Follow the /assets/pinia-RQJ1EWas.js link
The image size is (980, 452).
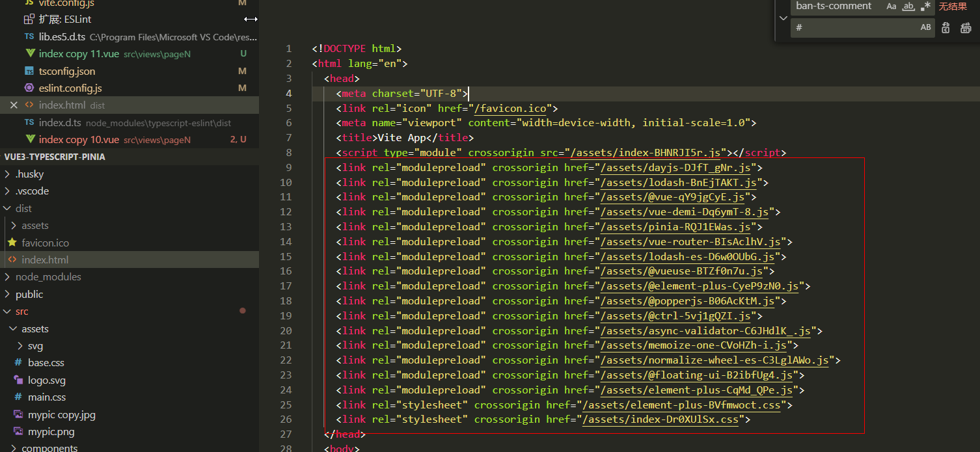click(675, 227)
